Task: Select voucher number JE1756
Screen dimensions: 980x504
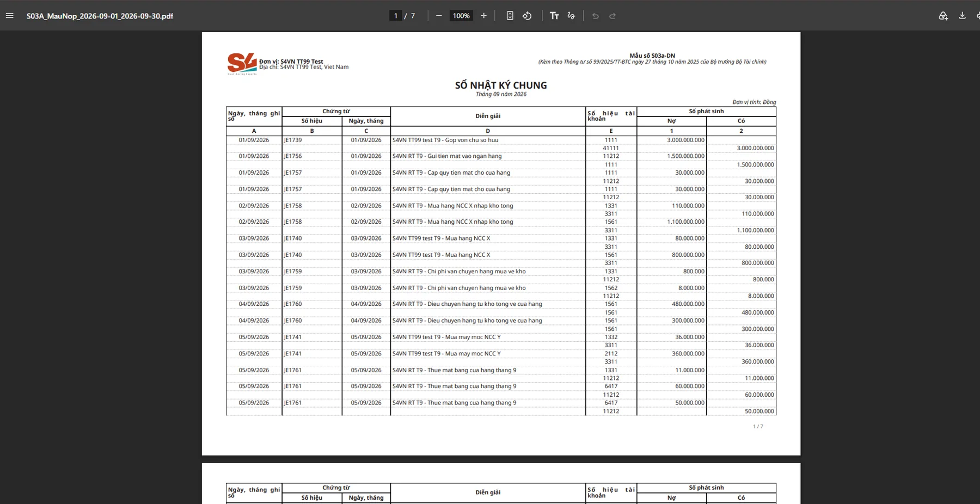Action: 293,156
